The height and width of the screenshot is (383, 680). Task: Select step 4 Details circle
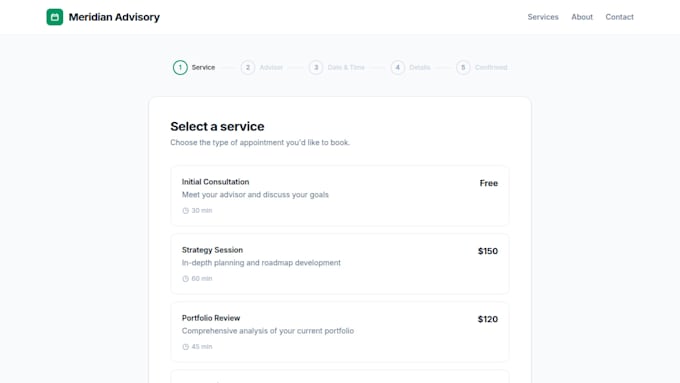[x=397, y=67]
